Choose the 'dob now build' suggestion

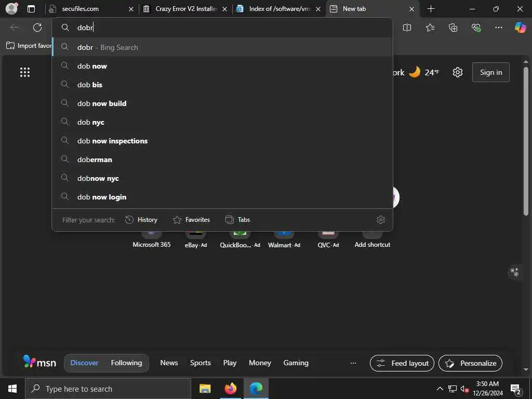(x=222, y=103)
